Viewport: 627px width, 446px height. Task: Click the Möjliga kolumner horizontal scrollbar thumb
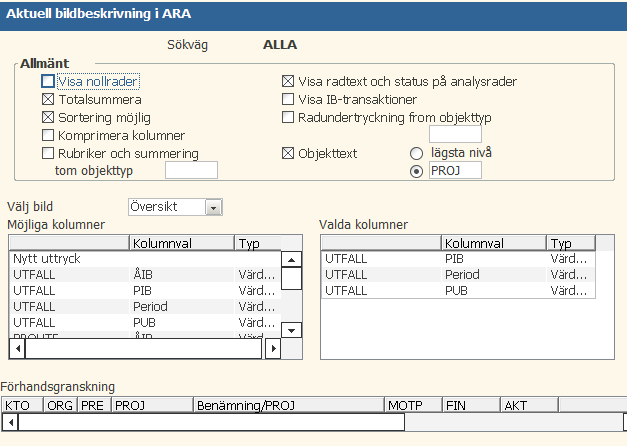point(144,348)
